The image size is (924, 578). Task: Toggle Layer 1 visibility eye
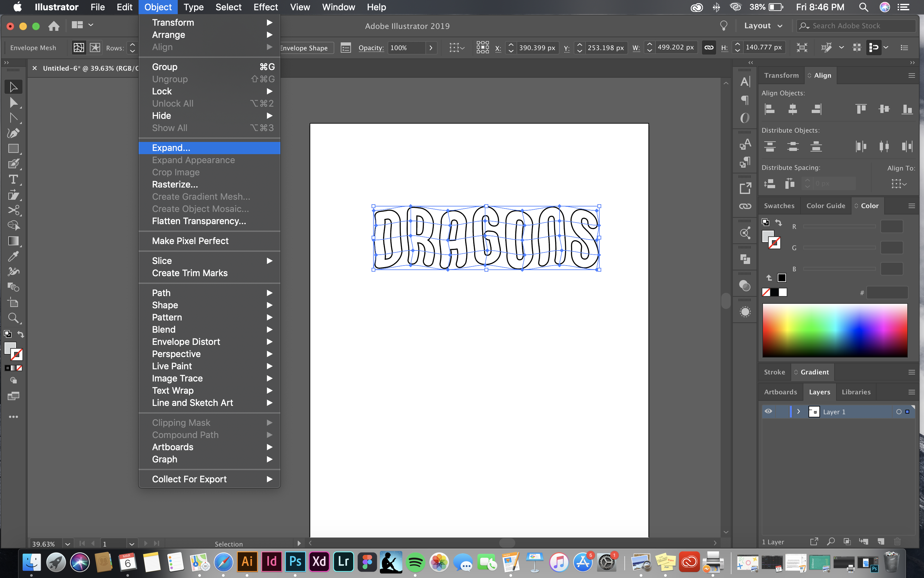tap(768, 412)
